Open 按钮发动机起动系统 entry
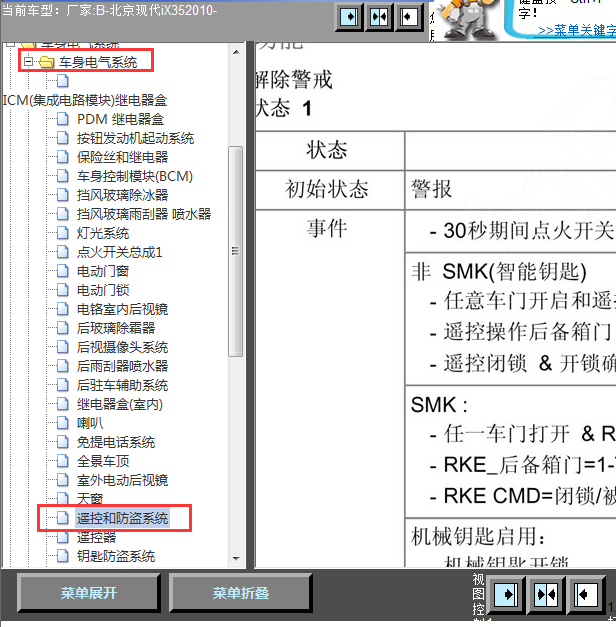The image size is (616, 627). 135,138
